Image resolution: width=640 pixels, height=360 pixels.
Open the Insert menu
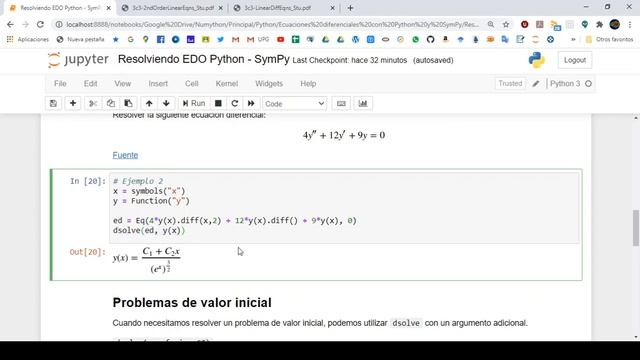pyautogui.click(x=158, y=83)
